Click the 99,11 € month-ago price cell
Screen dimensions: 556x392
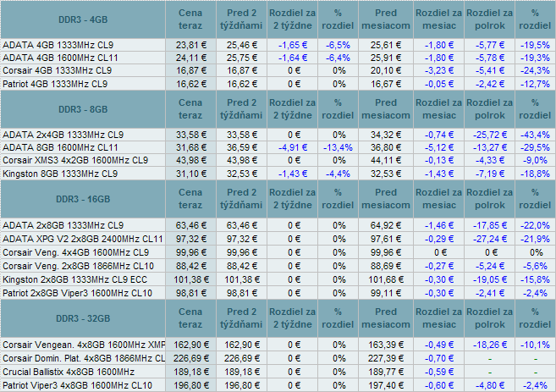(386, 293)
